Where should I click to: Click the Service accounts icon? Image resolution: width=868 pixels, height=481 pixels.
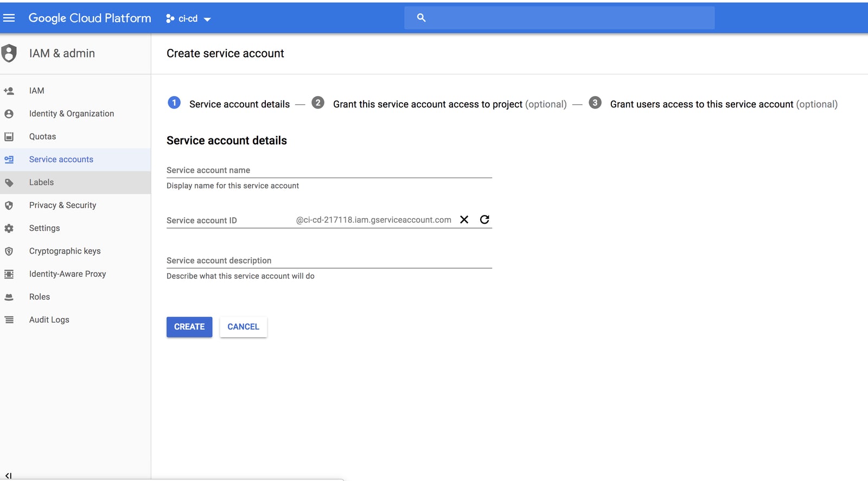click(x=9, y=160)
